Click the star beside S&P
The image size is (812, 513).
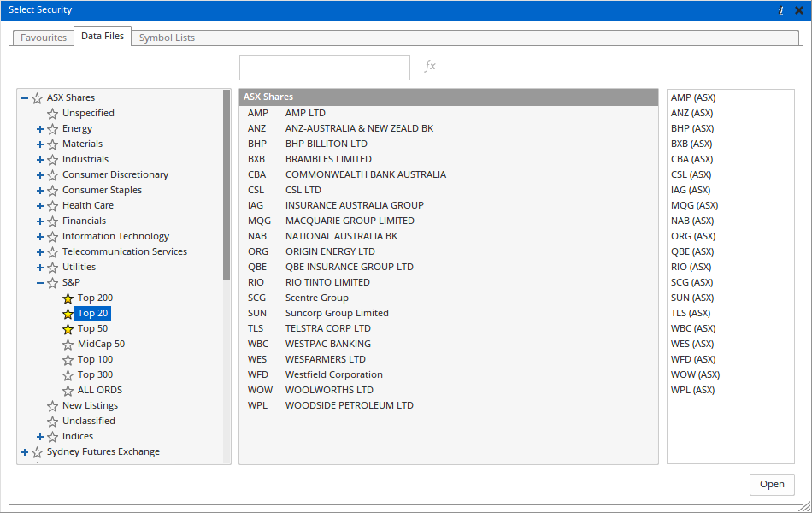point(53,283)
